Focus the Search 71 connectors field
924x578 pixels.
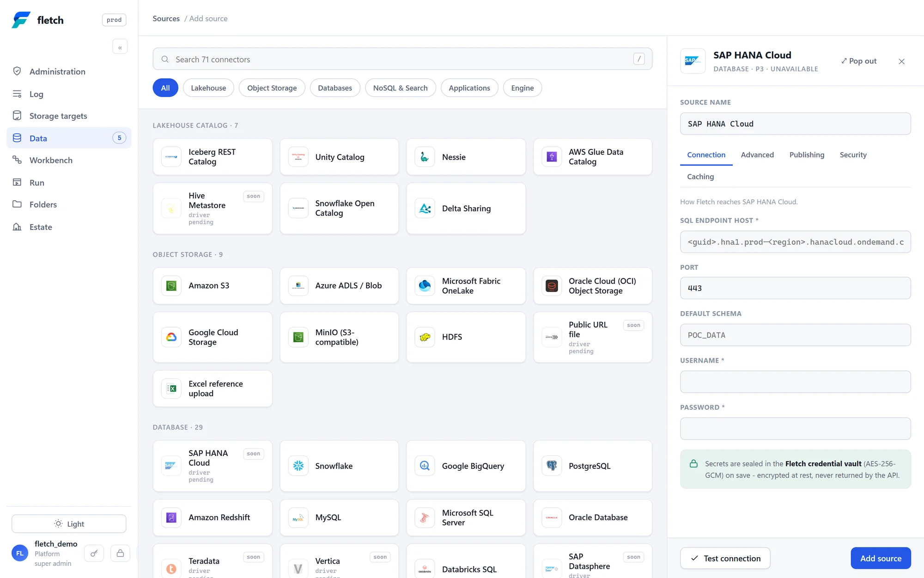[x=402, y=59]
